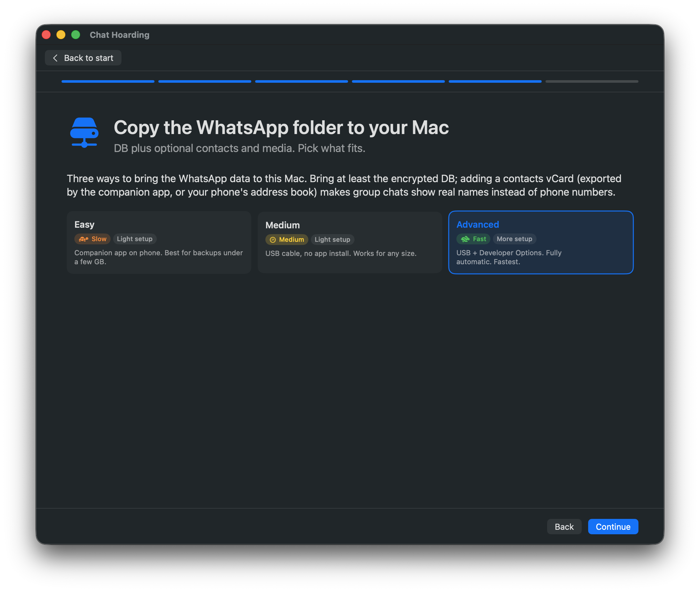Click the green full-screen window button
The height and width of the screenshot is (592, 700).
[x=76, y=35]
